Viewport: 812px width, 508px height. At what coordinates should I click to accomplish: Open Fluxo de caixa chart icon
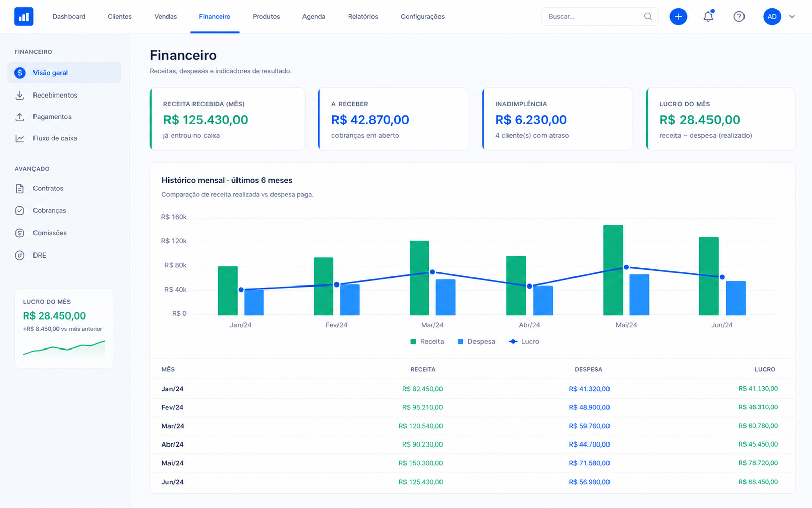(x=20, y=138)
